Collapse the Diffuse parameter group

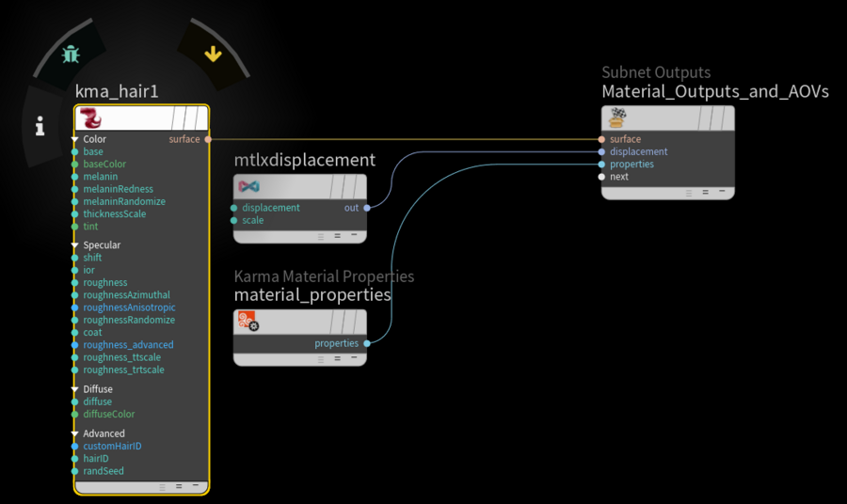pyautogui.click(x=75, y=389)
